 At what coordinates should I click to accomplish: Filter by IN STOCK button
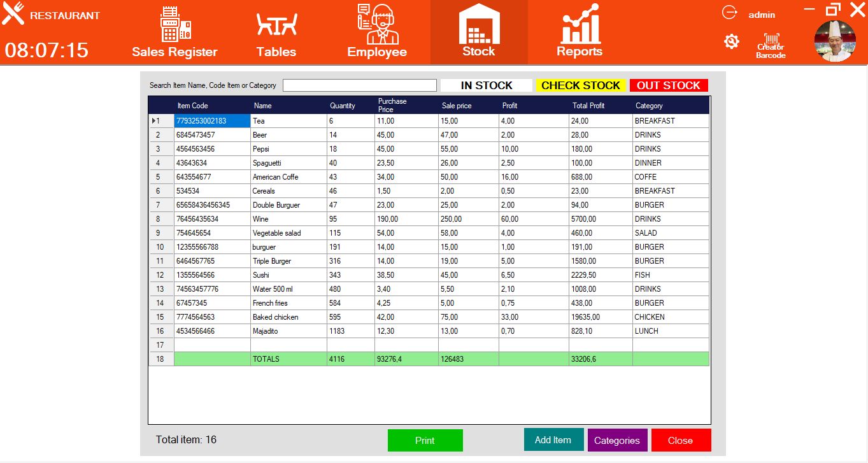point(487,85)
